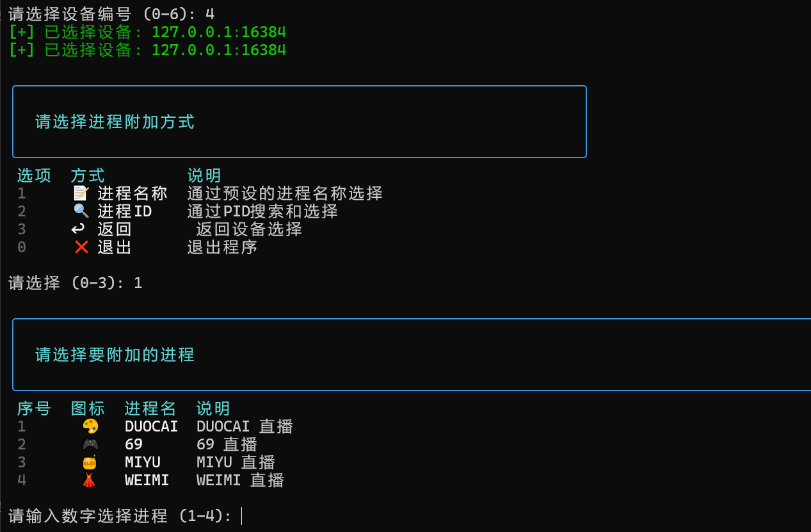Click the 69 process name
This screenshot has width=811, height=532.
pos(133,444)
